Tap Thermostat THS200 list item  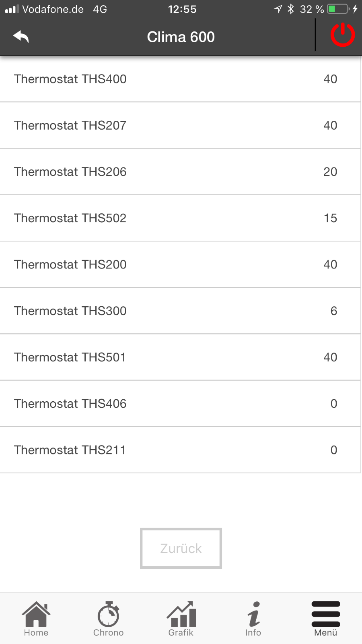point(180,264)
